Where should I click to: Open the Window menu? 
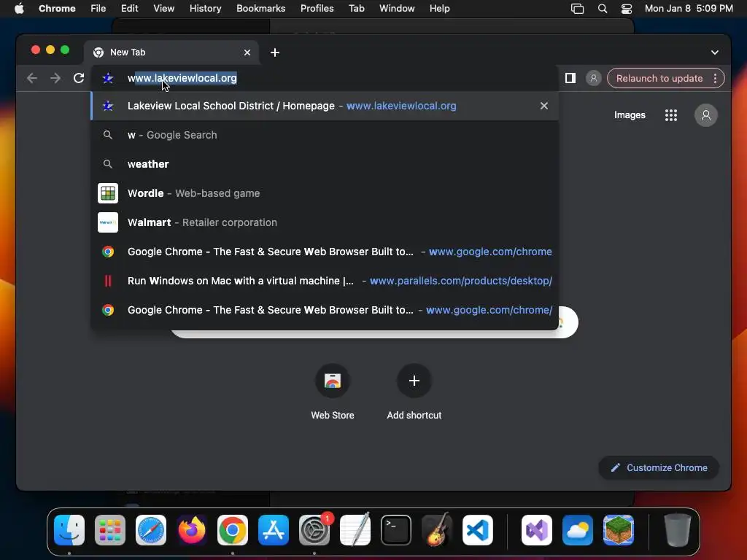tap(397, 9)
